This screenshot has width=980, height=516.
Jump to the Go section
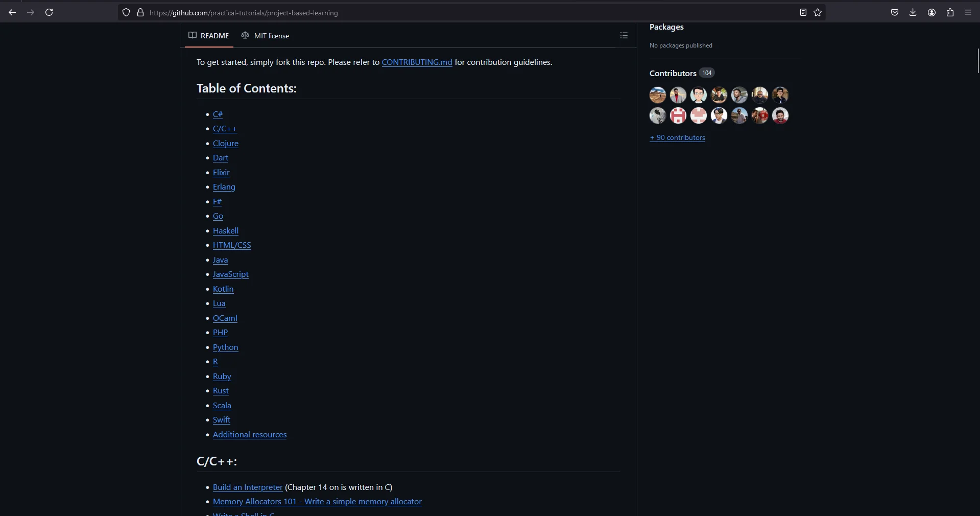218,216
